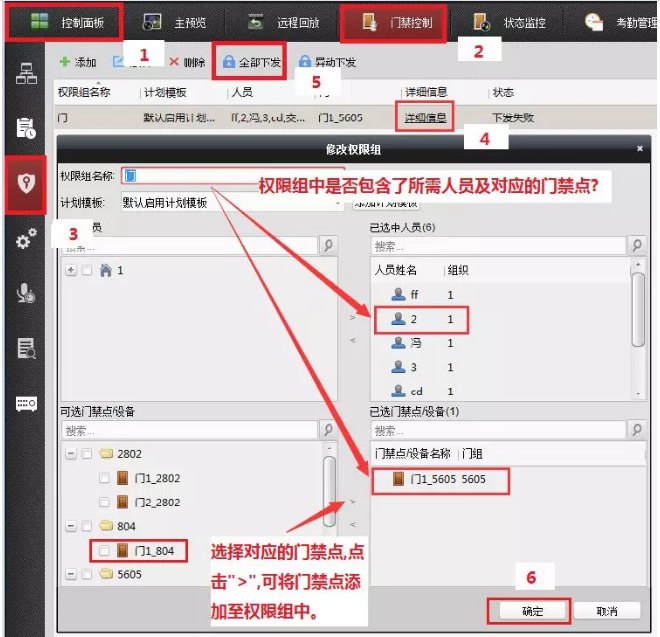Select the 门禁控制 tab
660x637 pixels.
tap(396, 23)
